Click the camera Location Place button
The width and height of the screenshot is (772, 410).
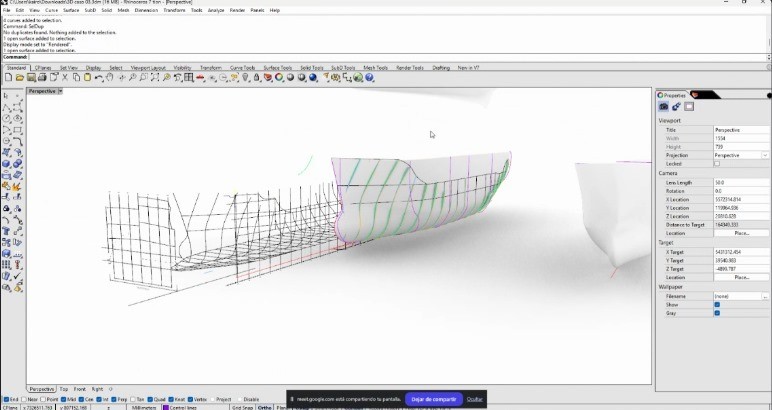[741, 233]
